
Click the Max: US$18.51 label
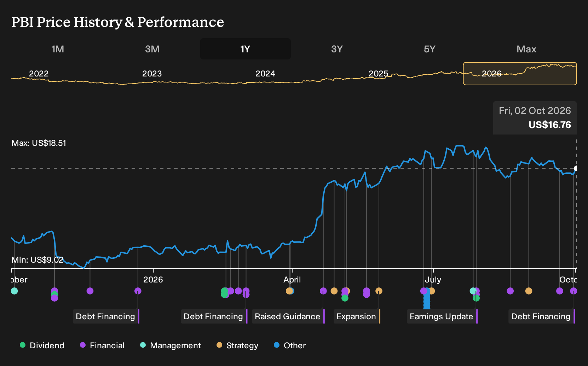[x=39, y=143]
